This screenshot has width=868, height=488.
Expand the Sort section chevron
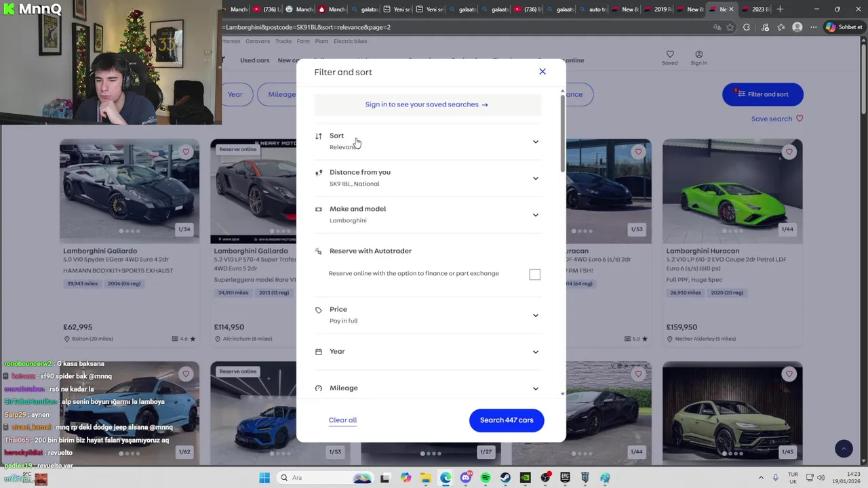tap(536, 142)
